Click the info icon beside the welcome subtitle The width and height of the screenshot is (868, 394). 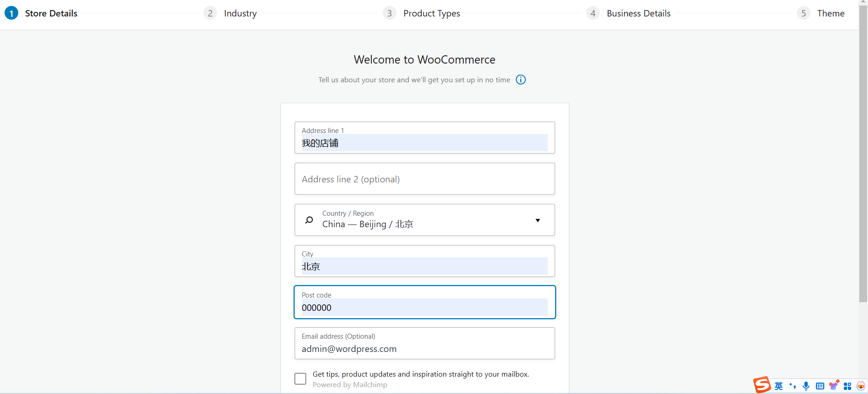point(521,80)
